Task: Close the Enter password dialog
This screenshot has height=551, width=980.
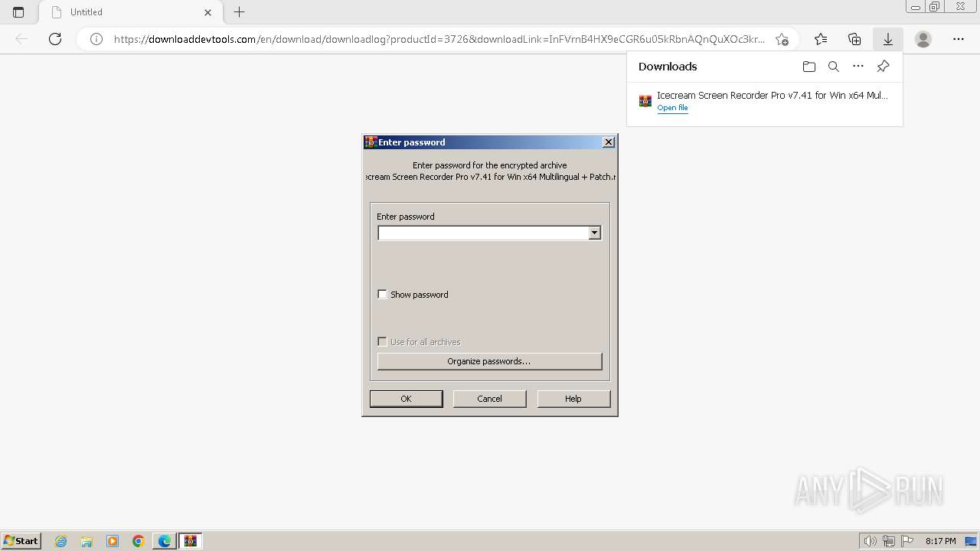Action: [609, 142]
